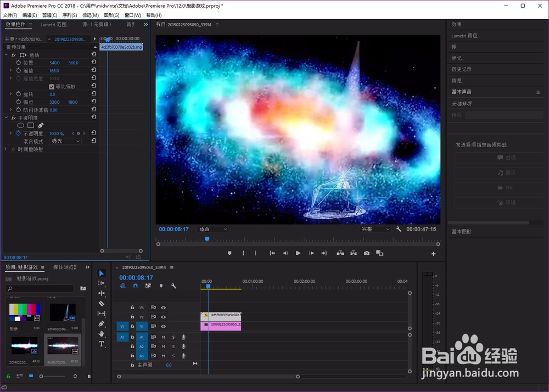The height and width of the screenshot is (392, 549).
Task: Select the Ripple Edit tool
Action: (101, 293)
